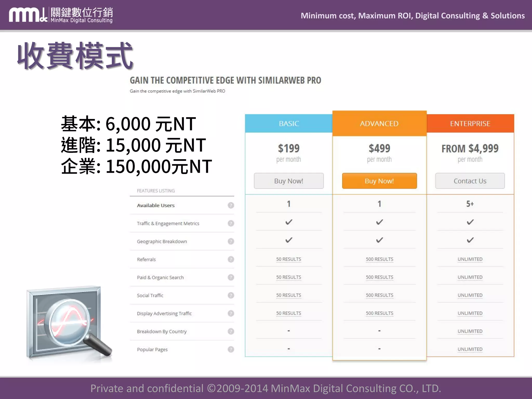Click help icon beside Traffic & Engagement Metrics

tap(231, 223)
